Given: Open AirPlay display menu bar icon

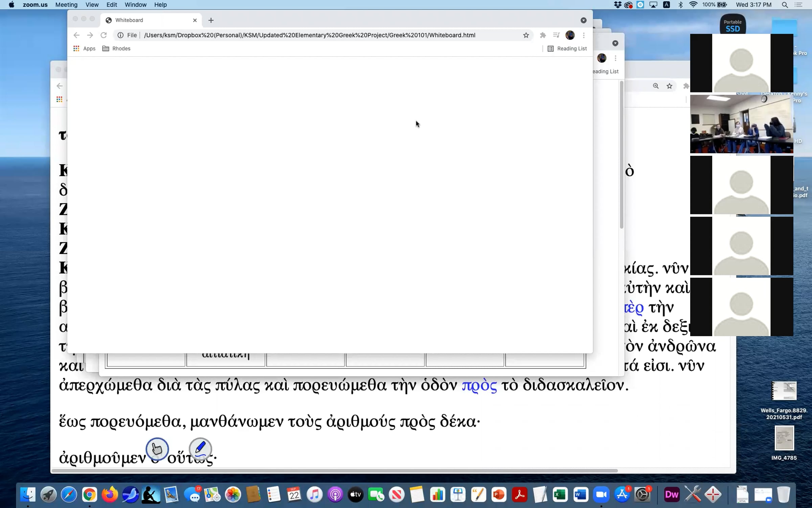Looking at the screenshot, I should [x=653, y=5].
